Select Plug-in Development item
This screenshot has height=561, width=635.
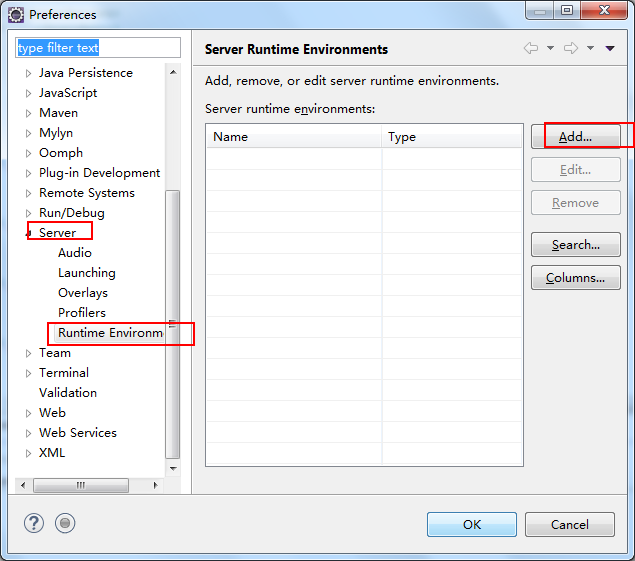point(99,173)
